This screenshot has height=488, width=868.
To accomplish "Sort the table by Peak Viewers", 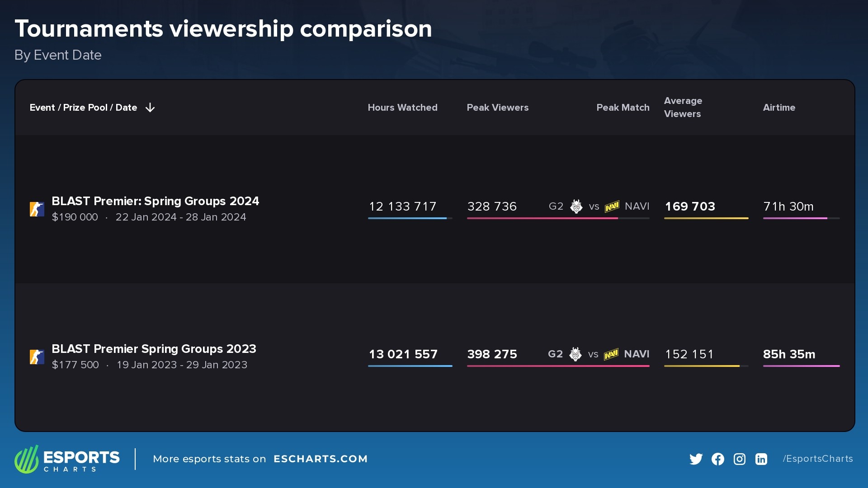I will click(x=498, y=108).
